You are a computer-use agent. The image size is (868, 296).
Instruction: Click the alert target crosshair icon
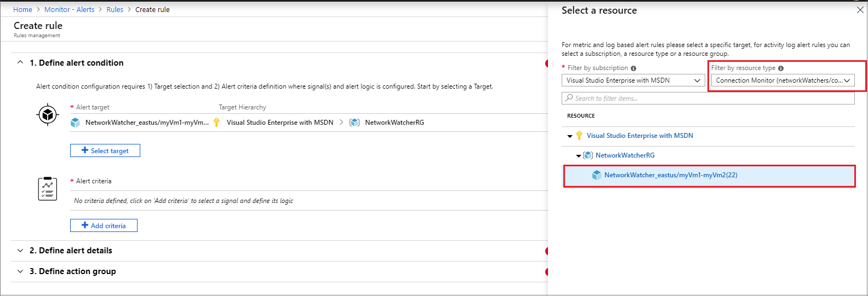click(48, 115)
